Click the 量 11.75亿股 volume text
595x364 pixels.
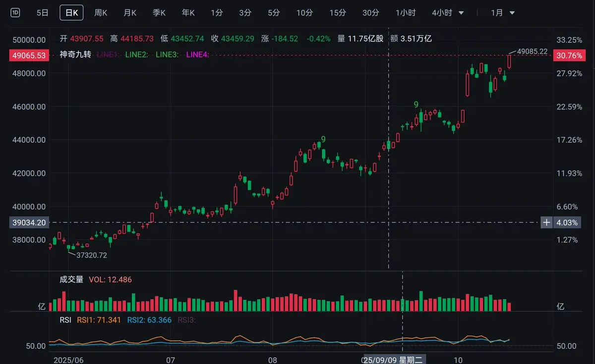[x=360, y=38]
